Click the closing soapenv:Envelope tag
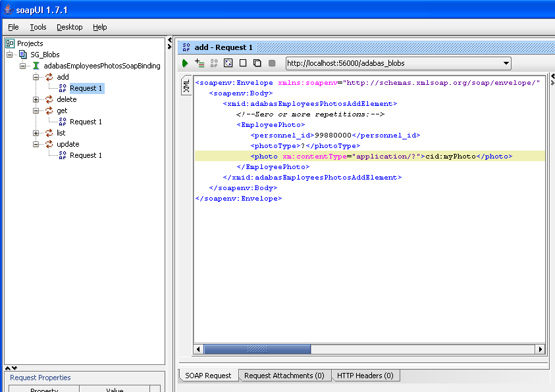Screen dimensions: 555x392 pyautogui.click(x=238, y=199)
